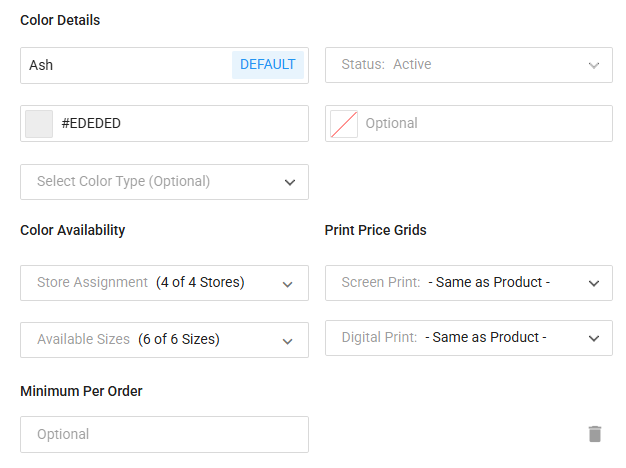This screenshot has height=468, width=626.
Task: Click the chevron arrow in Digital Print
Action: pos(594,338)
